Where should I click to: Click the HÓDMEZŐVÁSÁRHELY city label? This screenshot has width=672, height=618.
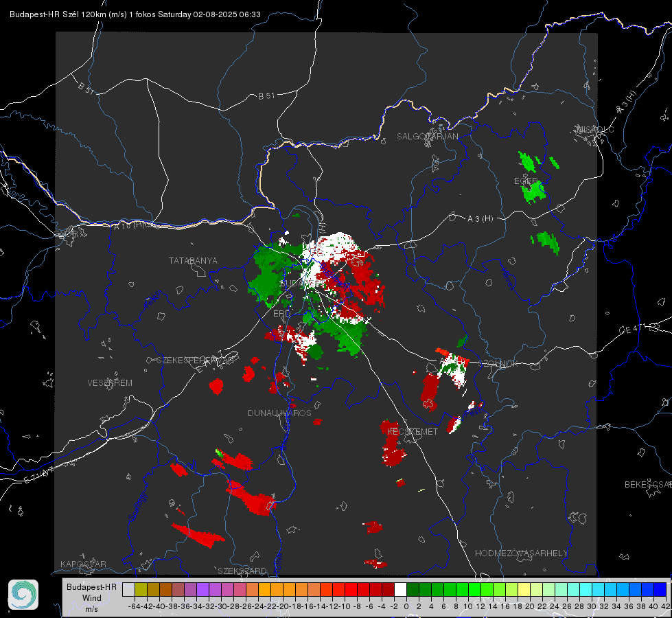[521, 553]
